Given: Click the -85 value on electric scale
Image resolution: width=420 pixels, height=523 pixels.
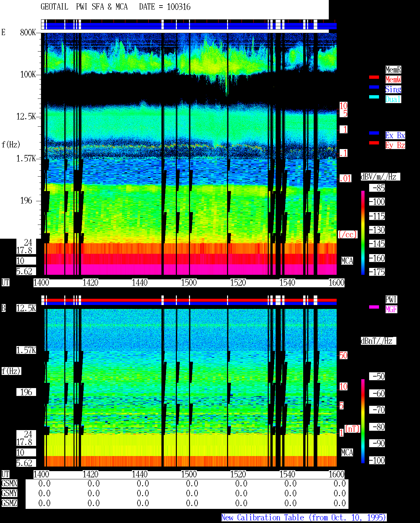Looking at the screenshot, I should click(377, 188).
